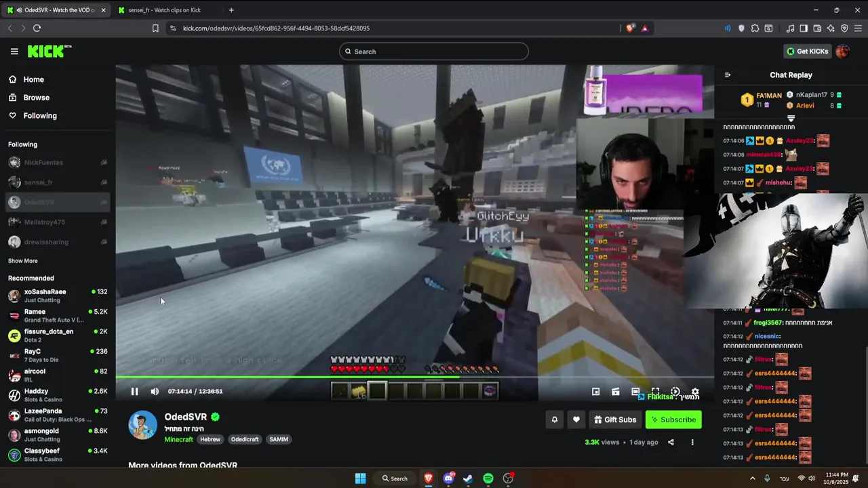Screen dimensions: 868x488
Task: Click the Get KICKs button
Action: point(807,52)
